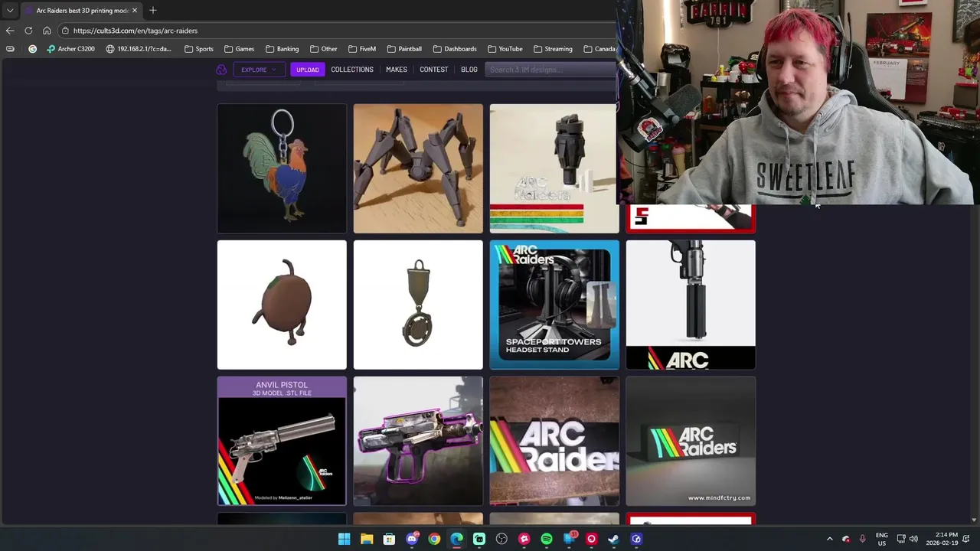This screenshot has height=551, width=980.
Task: Expand the Sports bookmark folder
Action: tap(199, 49)
